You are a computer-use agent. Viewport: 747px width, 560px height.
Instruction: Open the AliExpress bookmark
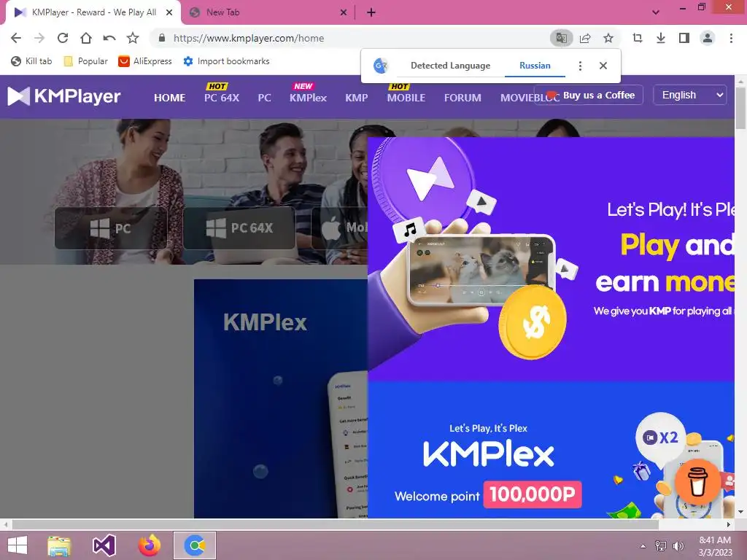point(145,61)
